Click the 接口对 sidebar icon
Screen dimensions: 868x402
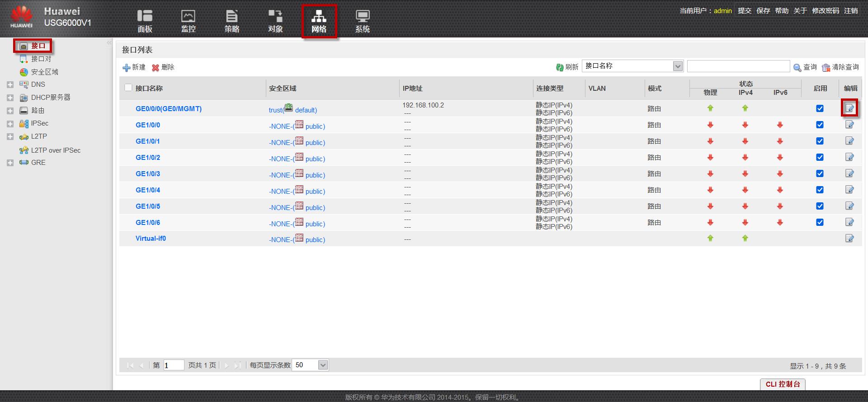(x=24, y=59)
